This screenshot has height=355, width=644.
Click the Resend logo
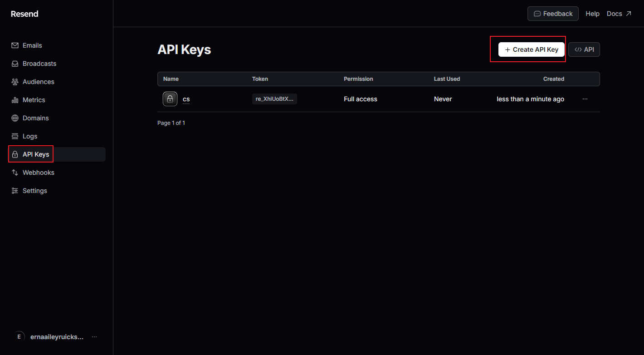tap(24, 14)
